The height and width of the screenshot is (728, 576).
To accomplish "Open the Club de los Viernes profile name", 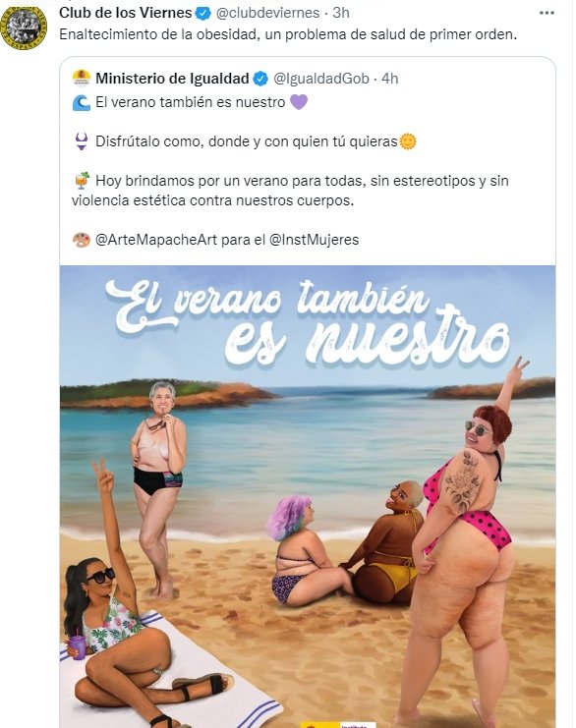I will (x=126, y=13).
